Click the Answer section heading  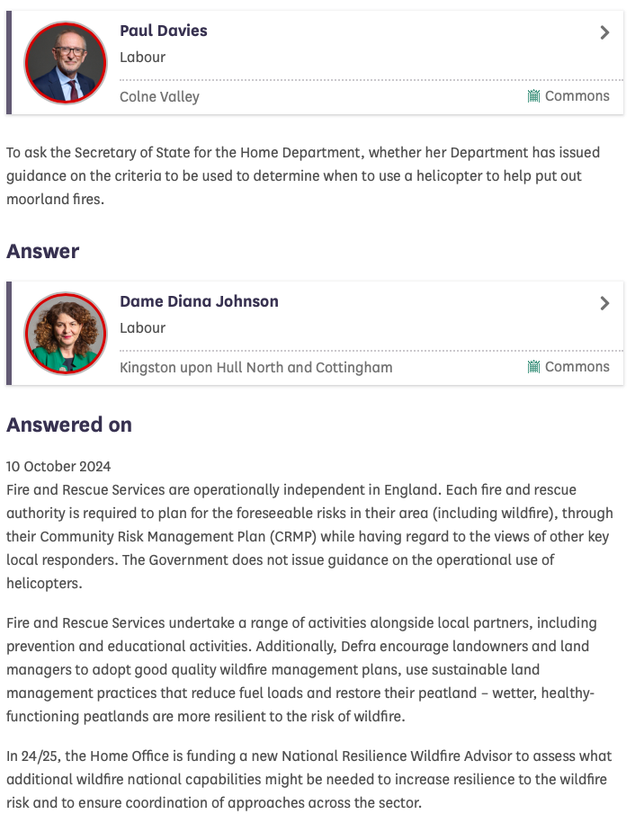coord(43,252)
